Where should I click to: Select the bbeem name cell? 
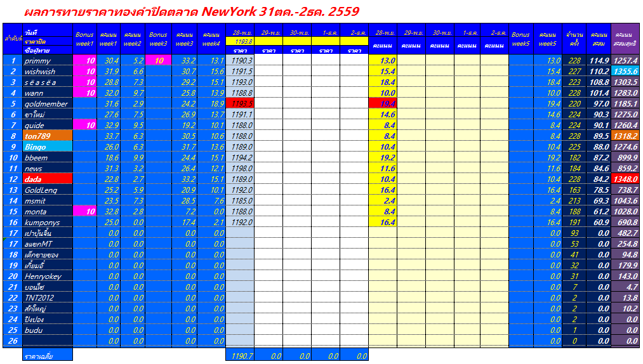click(x=48, y=158)
